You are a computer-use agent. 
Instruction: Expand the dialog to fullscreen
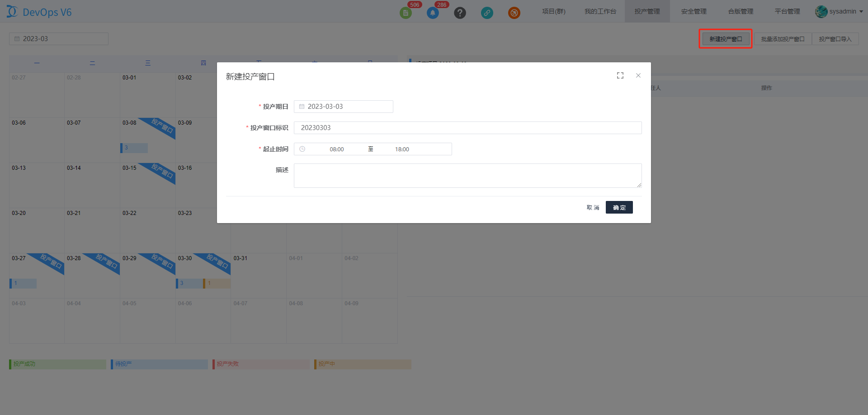pyautogui.click(x=620, y=76)
